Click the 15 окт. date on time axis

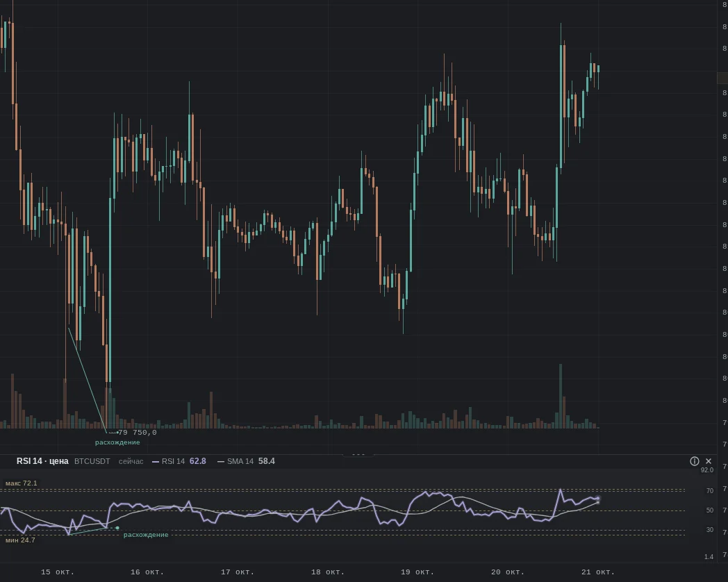tap(58, 572)
